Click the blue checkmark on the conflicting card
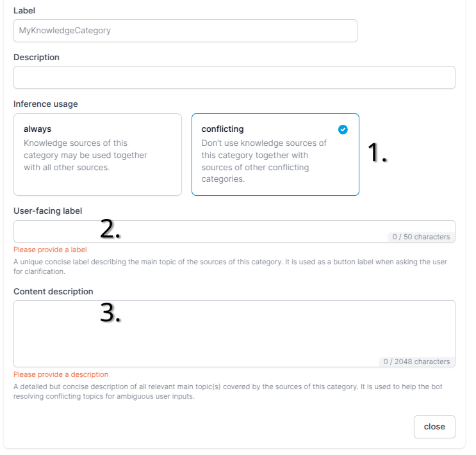Image resolution: width=476 pixels, height=455 pixels. click(343, 129)
